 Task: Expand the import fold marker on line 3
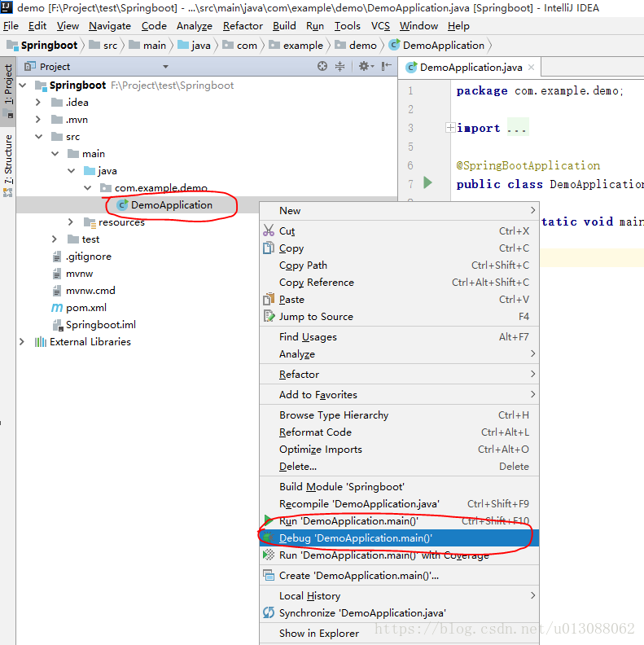[x=450, y=128]
